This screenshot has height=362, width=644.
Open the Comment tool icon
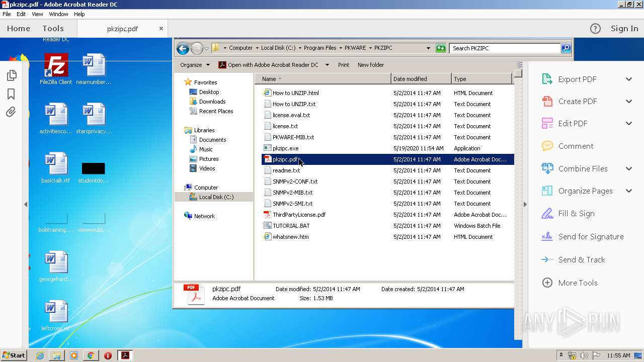coord(547,146)
